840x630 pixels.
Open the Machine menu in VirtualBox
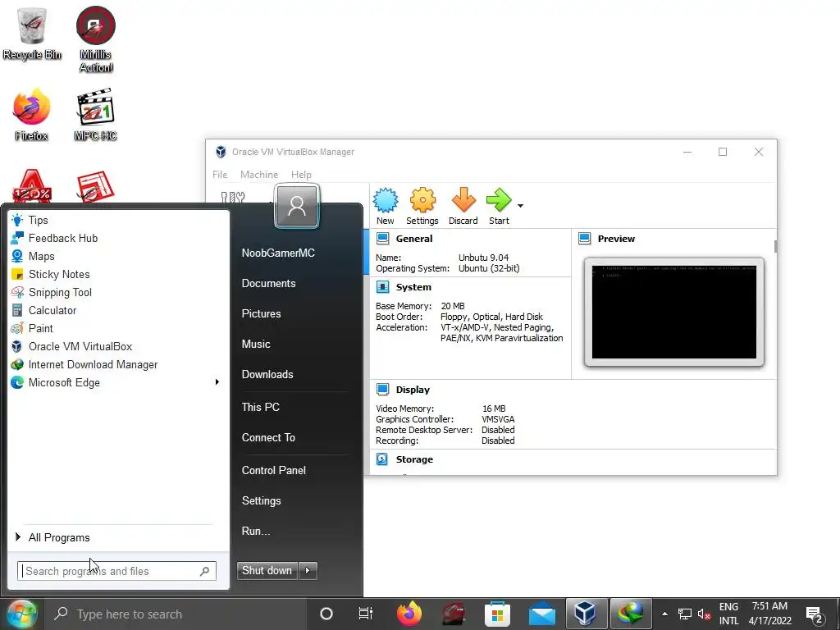(259, 175)
